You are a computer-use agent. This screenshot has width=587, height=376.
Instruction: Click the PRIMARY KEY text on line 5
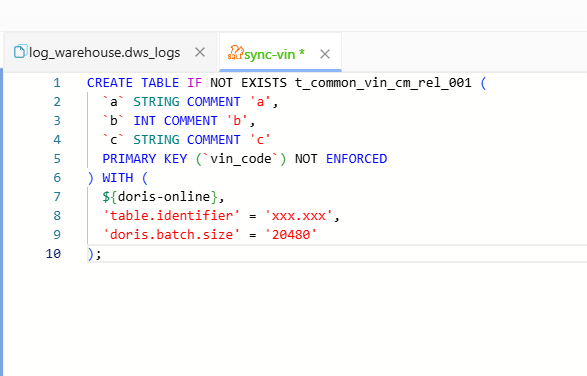(145, 159)
